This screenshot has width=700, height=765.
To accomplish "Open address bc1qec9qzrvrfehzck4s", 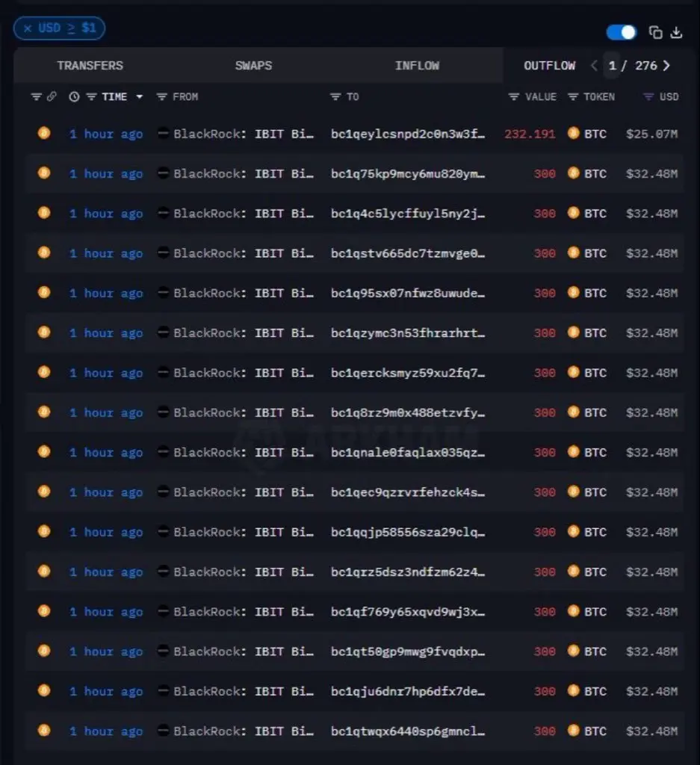I will point(408,492).
